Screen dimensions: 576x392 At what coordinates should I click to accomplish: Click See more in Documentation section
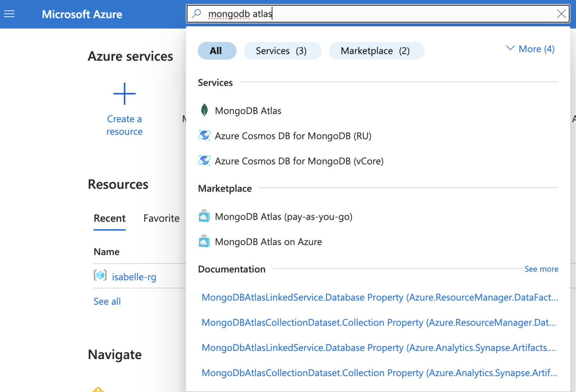tap(541, 269)
